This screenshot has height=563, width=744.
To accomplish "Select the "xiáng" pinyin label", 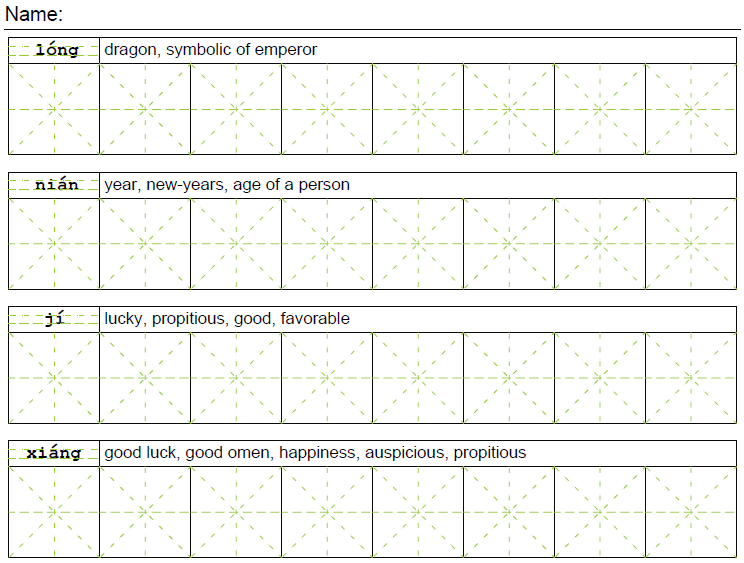I will click(56, 453).
